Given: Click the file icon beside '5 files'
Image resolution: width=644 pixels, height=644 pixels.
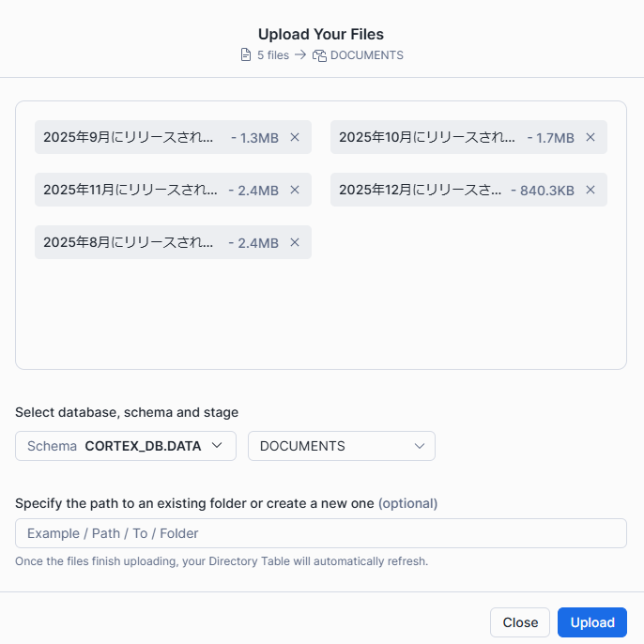Looking at the screenshot, I should 246,55.
